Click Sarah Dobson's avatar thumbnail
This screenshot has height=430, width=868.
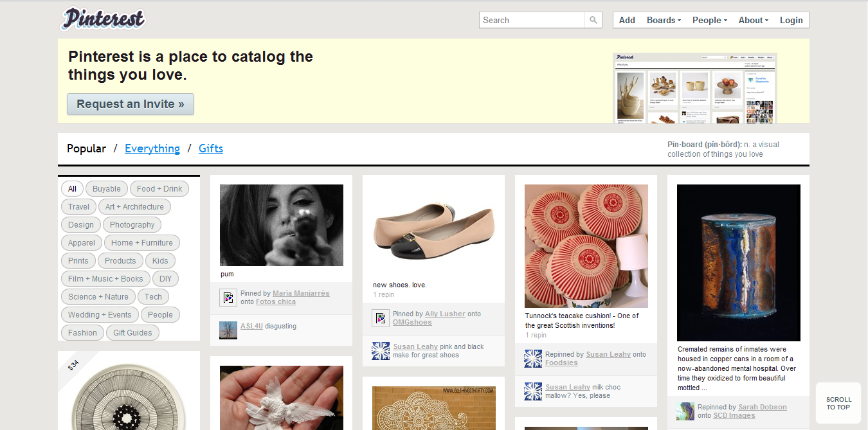click(x=685, y=411)
